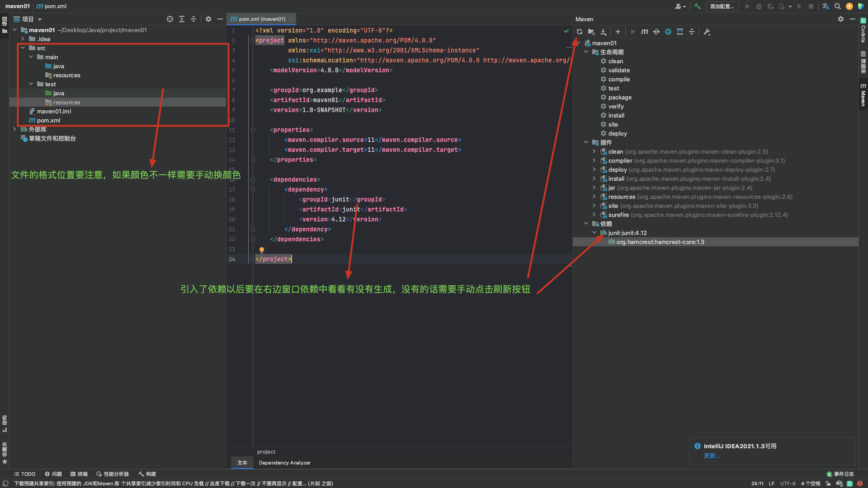Image resolution: width=868 pixels, height=488 pixels.
Task: Open Maven panel gear options
Action: (841, 19)
